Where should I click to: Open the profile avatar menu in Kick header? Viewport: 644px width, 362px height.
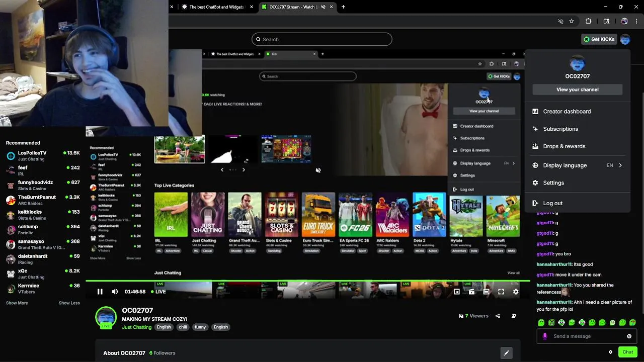tap(625, 39)
